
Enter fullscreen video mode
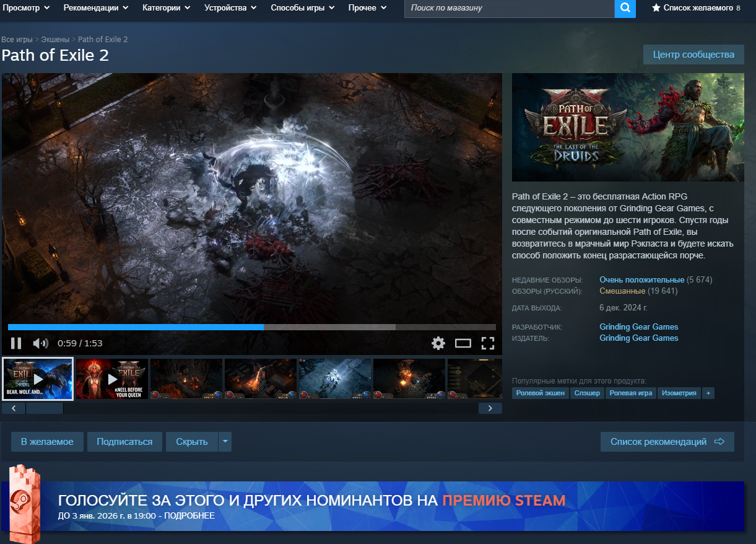[x=488, y=343]
